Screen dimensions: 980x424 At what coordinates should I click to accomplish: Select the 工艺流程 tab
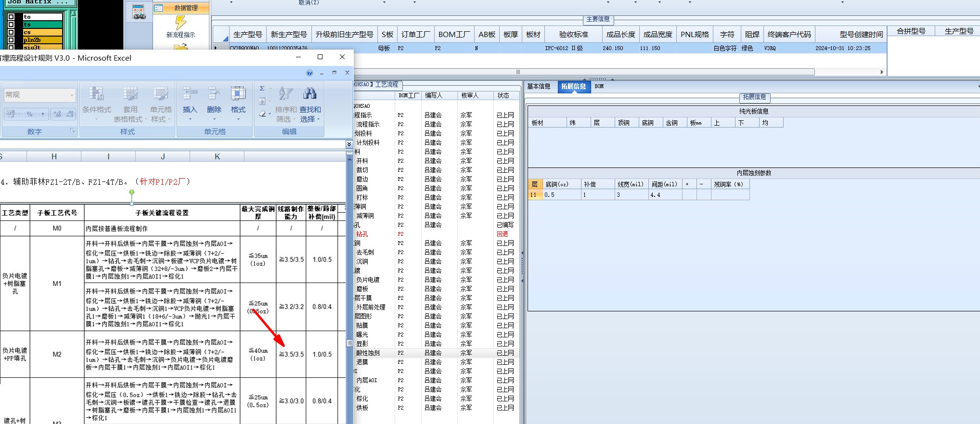pos(386,85)
